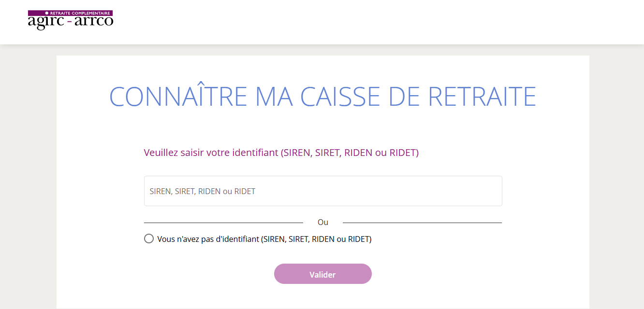Click the Ou separator text
644x309 pixels.
tap(323, 222)
